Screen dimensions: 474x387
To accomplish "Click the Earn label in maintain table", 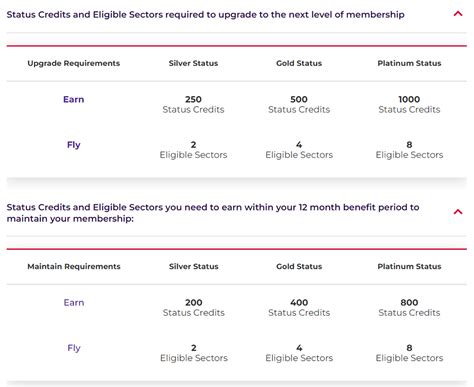I will (x=74, y=303).
